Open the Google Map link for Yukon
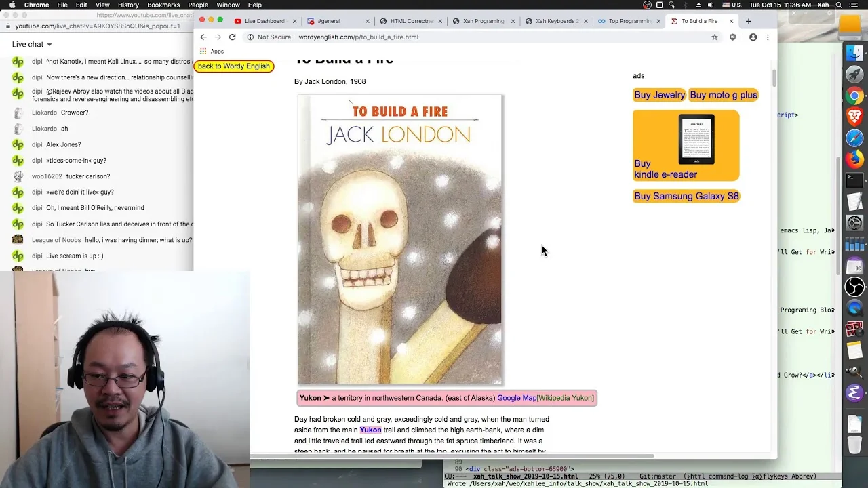The height and width of the screenshot is (488, 868). pyautogui.click(x=517, y=398)
